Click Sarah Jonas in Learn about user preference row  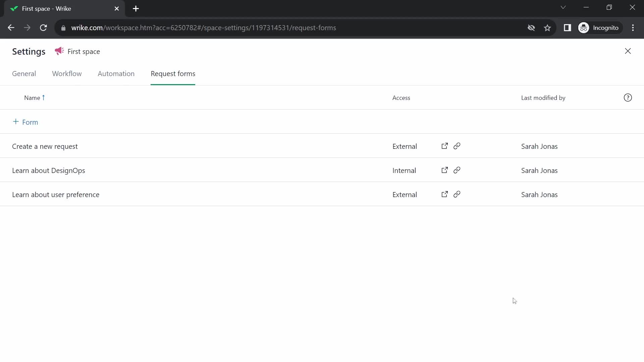[x=539, y=195]
